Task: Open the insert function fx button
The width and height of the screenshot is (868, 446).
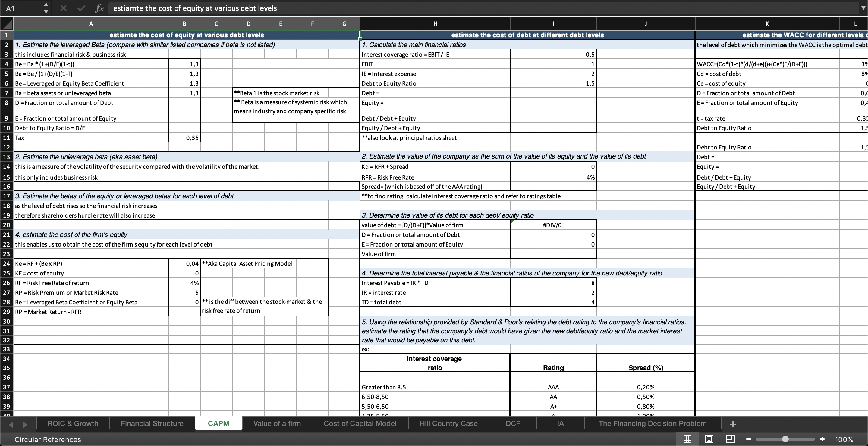Action: tap(99, 8)
